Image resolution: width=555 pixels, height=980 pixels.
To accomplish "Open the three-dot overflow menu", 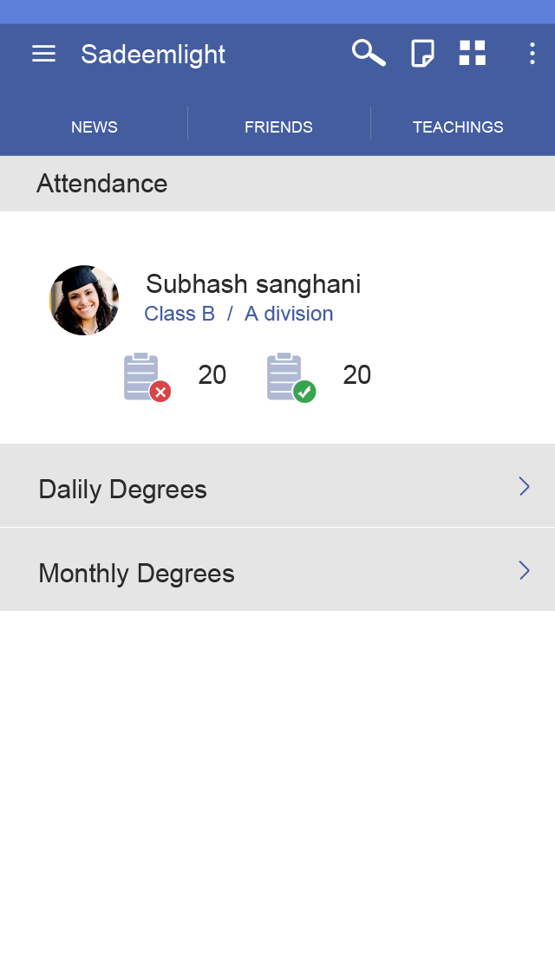I will point(532,54).
